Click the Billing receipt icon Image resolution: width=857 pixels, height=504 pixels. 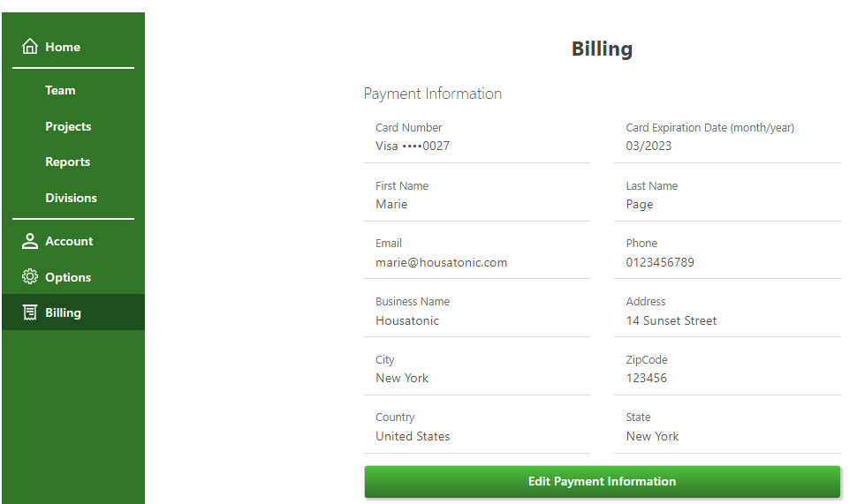(x=30, y=312)
